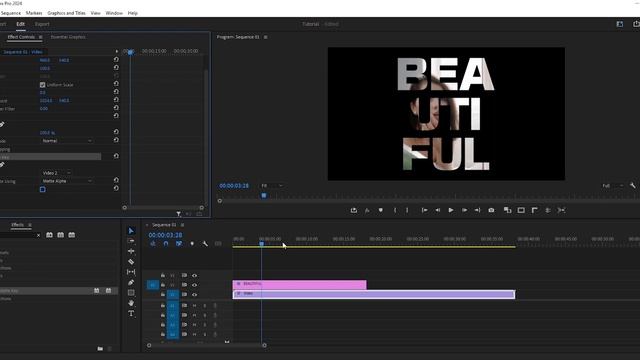This screenshot has height=360, width=640.
Task: Select the Razor tool
Action: [x=131, y=262]
